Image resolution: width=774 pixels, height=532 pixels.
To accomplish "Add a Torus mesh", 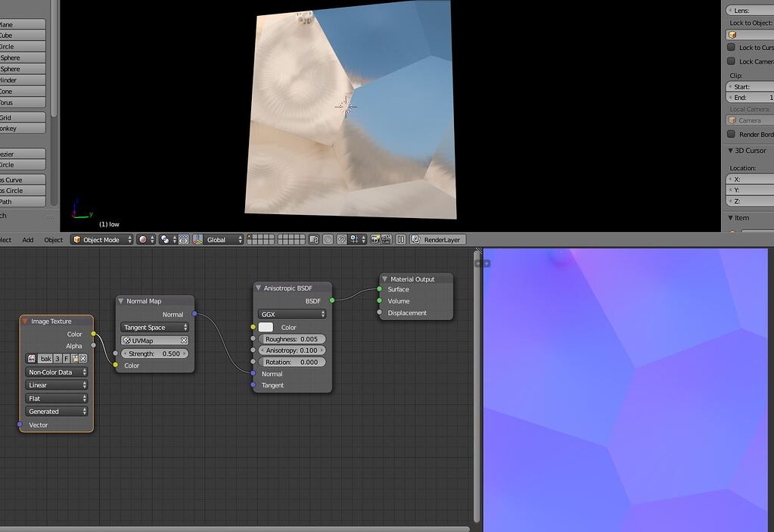I will tap(23, 103).
